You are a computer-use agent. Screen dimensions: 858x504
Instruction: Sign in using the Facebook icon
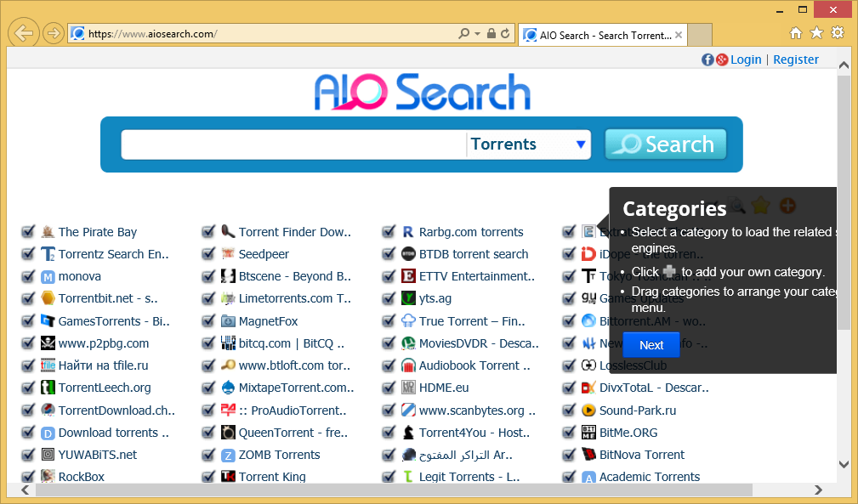click(x=707, y=59)
